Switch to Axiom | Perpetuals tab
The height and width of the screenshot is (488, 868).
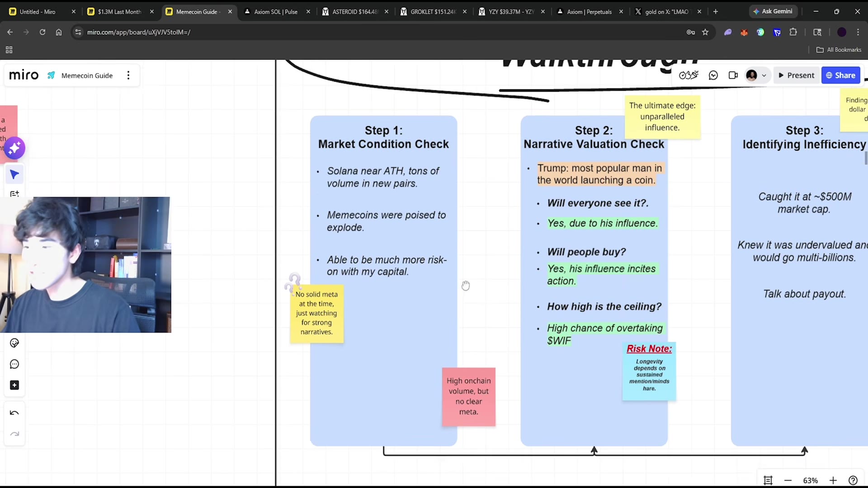589,12
